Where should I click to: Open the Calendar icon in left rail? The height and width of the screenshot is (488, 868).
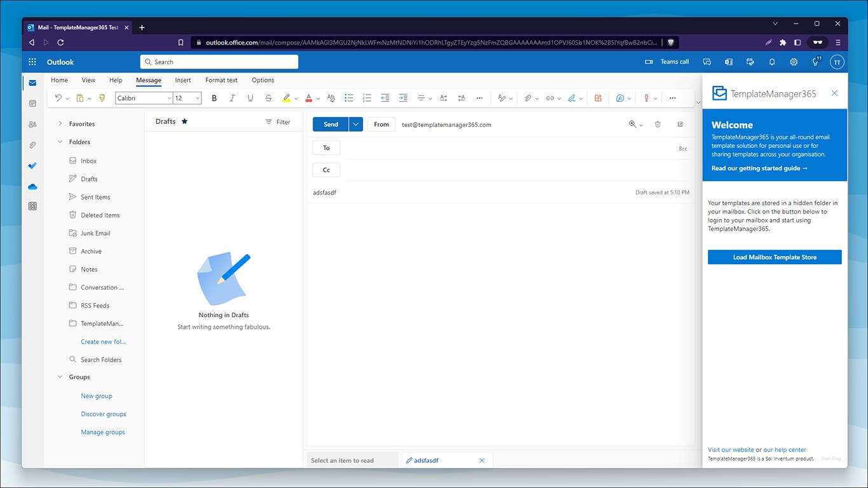(x=32, y=103)
